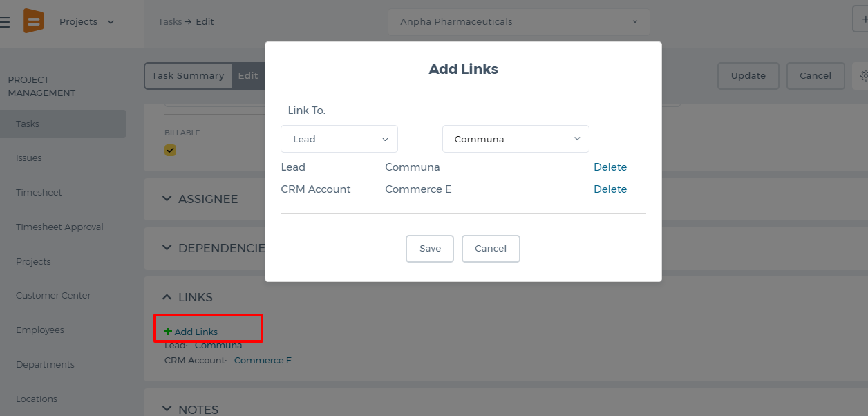Toggle the Billable checkbox
Image resolution: width=868 pixels, height=416 pixels.
[170, 150]
